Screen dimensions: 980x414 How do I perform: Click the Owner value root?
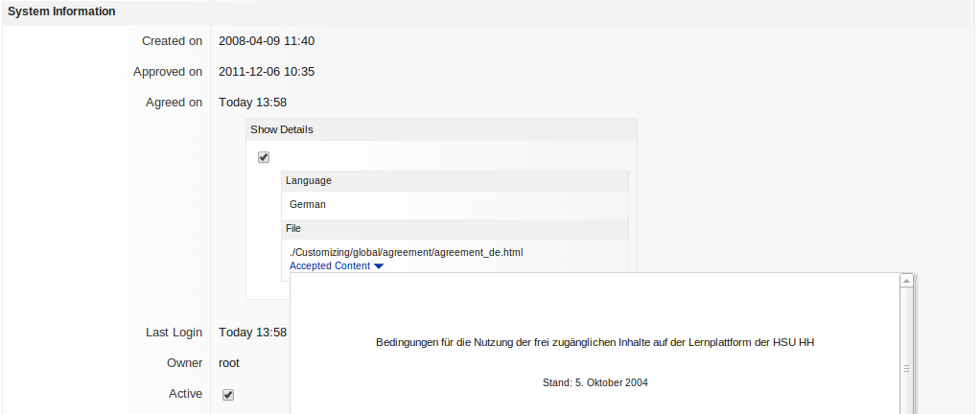pos(229,363)
